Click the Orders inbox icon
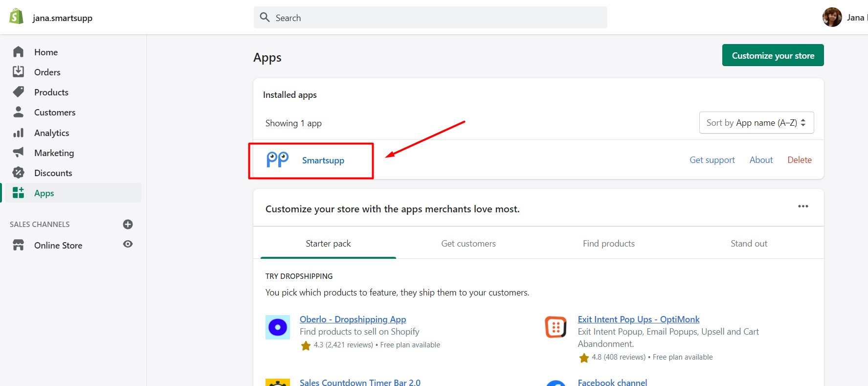Image resolution: width=868 pixels, height=386 pixels. (x=19, y=72)
